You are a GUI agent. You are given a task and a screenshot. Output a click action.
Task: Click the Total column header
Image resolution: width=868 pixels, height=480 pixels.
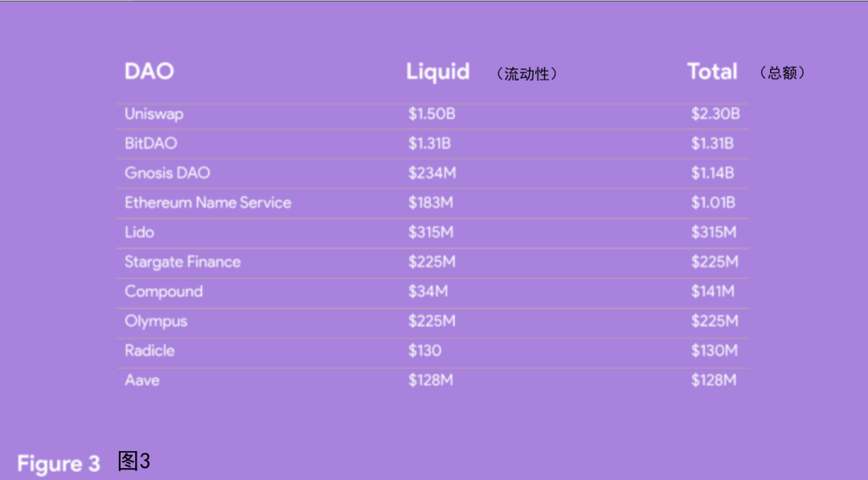tap(712, 72)
